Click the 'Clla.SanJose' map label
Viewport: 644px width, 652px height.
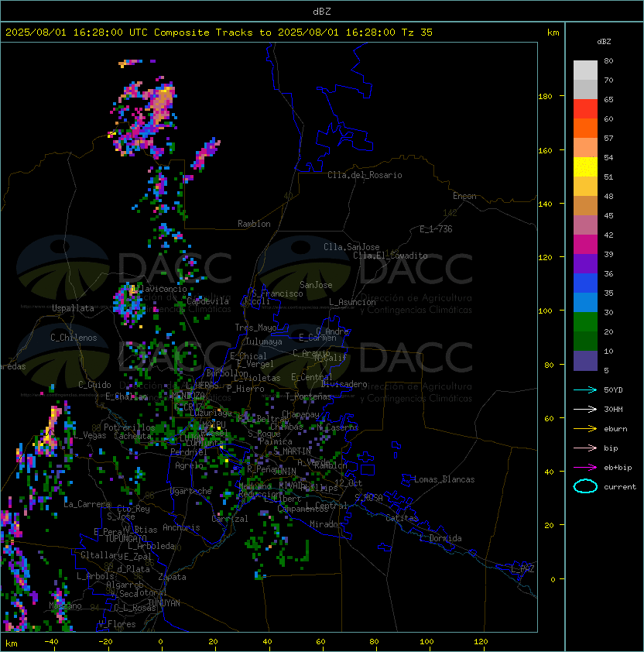[351, 247]
